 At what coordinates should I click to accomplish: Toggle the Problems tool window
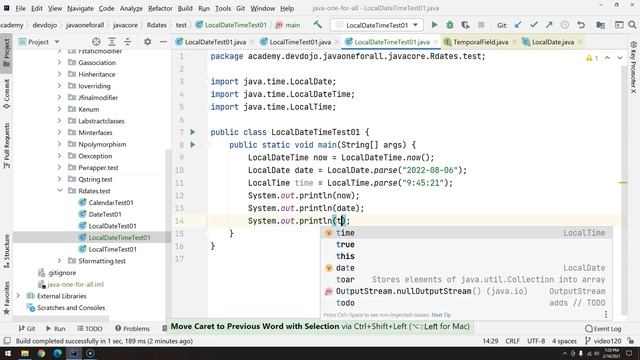[x=133, y=328]
